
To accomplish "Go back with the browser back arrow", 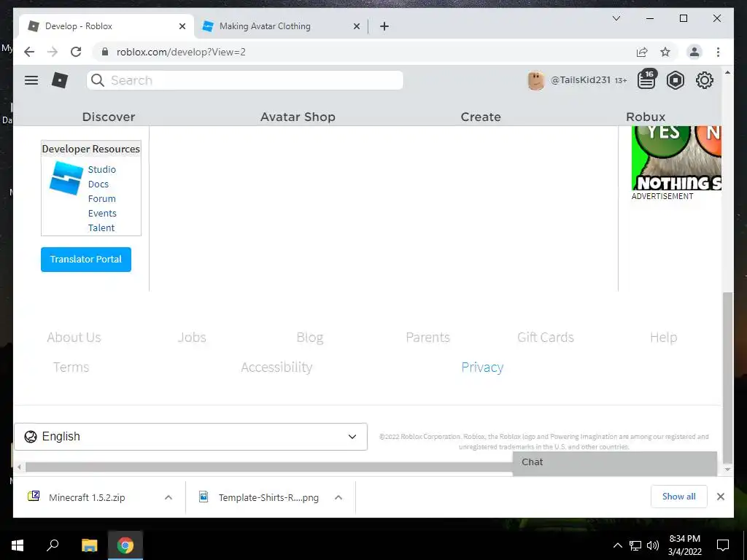I will click(29, 52).
